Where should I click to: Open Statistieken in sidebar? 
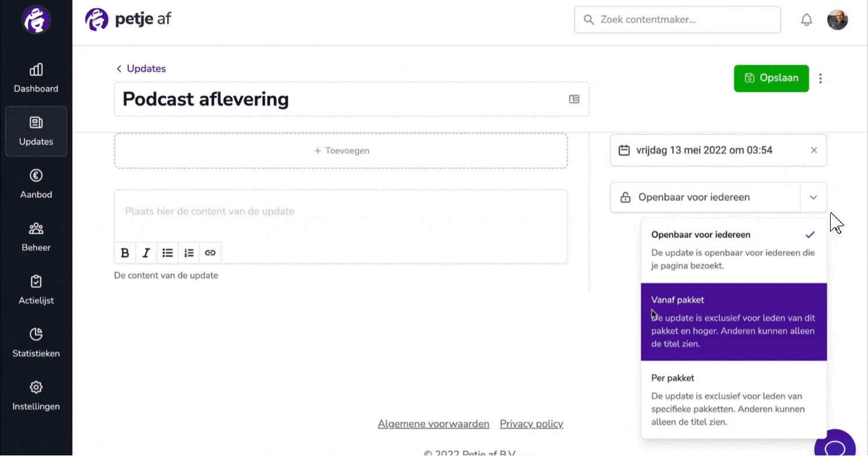click(x=36, y=343)
